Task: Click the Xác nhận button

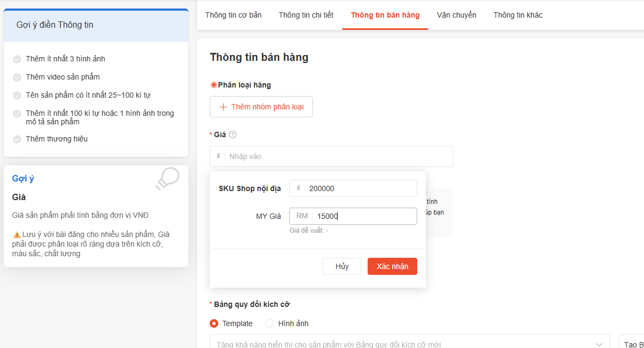Action: [x=392, y=266]
